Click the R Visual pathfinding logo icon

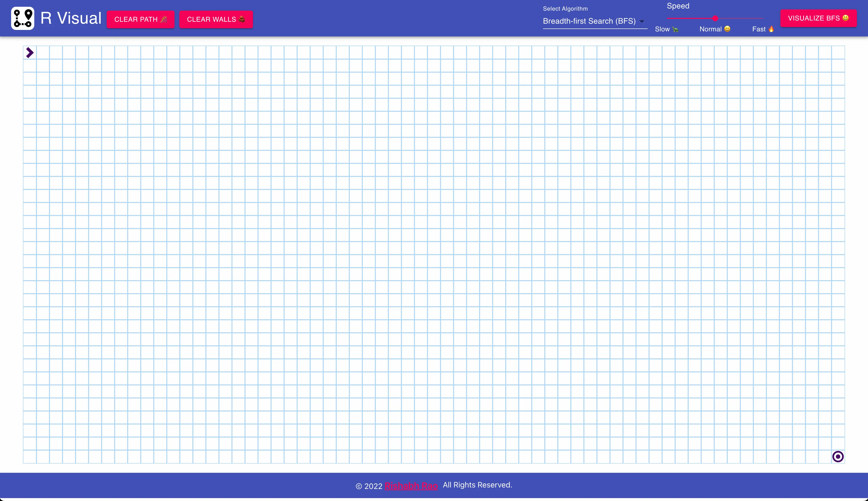point(23,18)
